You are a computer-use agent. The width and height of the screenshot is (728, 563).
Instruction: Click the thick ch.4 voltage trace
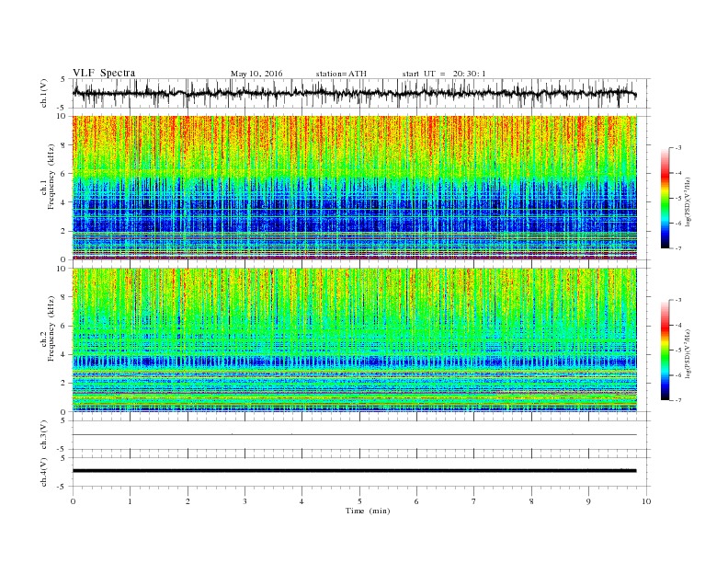pos(354,471)
